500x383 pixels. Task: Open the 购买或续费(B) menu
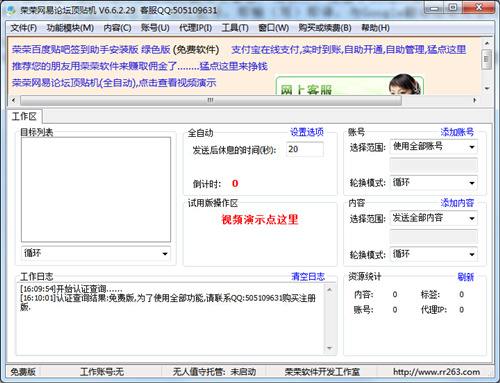point(325,28)
